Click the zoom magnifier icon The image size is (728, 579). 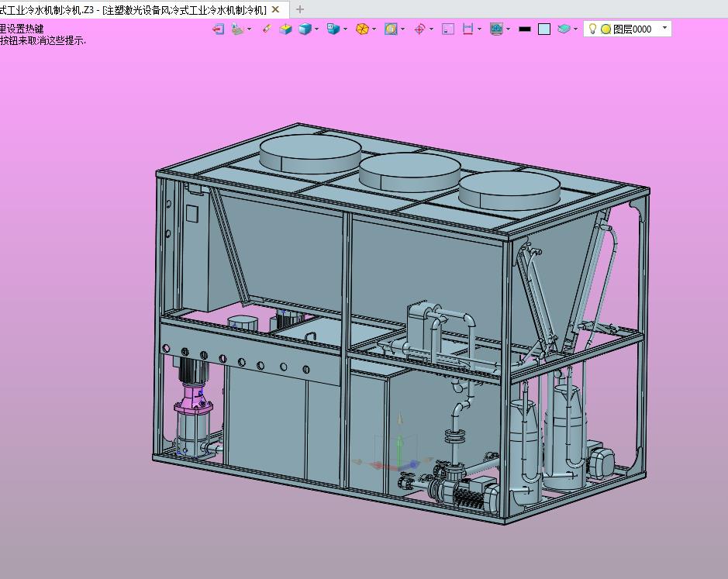coord(391,29)
